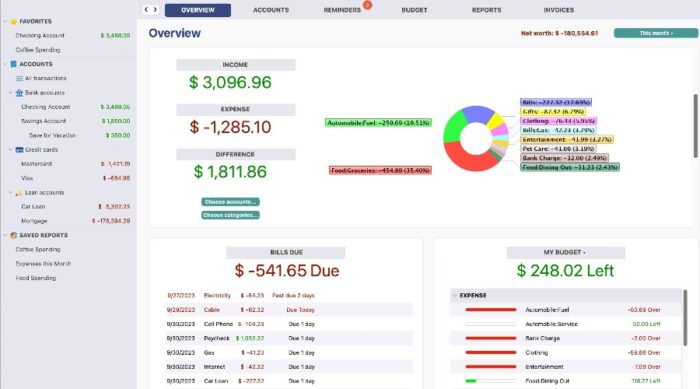Click the Automobile:Fuel budget progress bar
Image resolution: width=700 pixels, height=389 pixels.
tap(491, 310)
